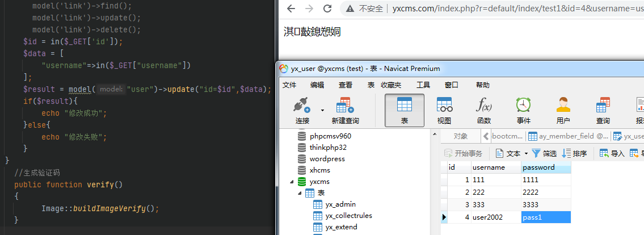Viewport: 644px width, 235px height.
Task: Click 开始事务 begin transaction button
Action: (x=464, y=154)
